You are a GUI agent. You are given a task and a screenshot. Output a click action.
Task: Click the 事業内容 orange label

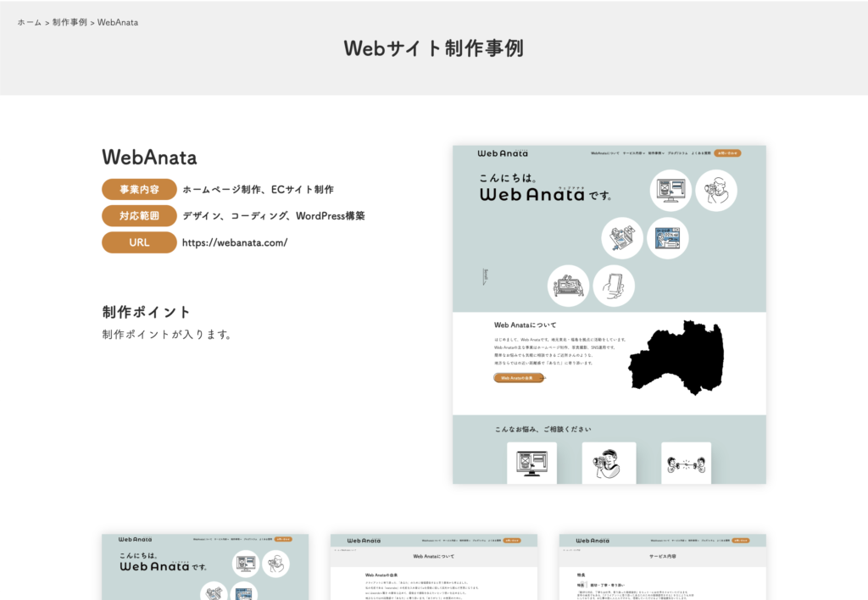pyautogui.click(x=139, y=189)
